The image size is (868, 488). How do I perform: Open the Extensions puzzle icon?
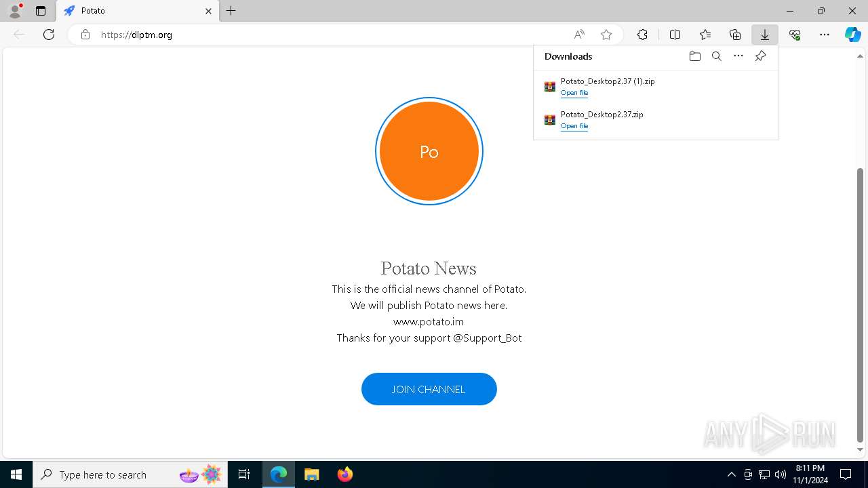642,35
